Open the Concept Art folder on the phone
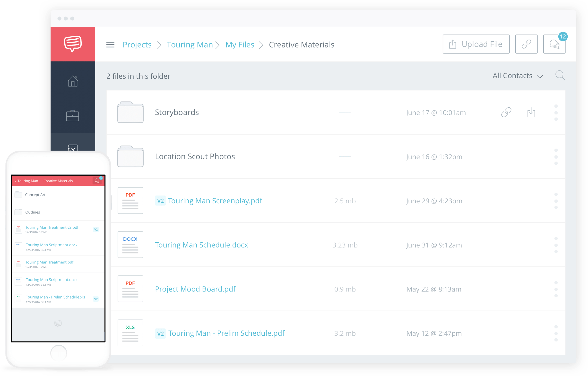This screenshot has width=588, height=376. [35, 195]
